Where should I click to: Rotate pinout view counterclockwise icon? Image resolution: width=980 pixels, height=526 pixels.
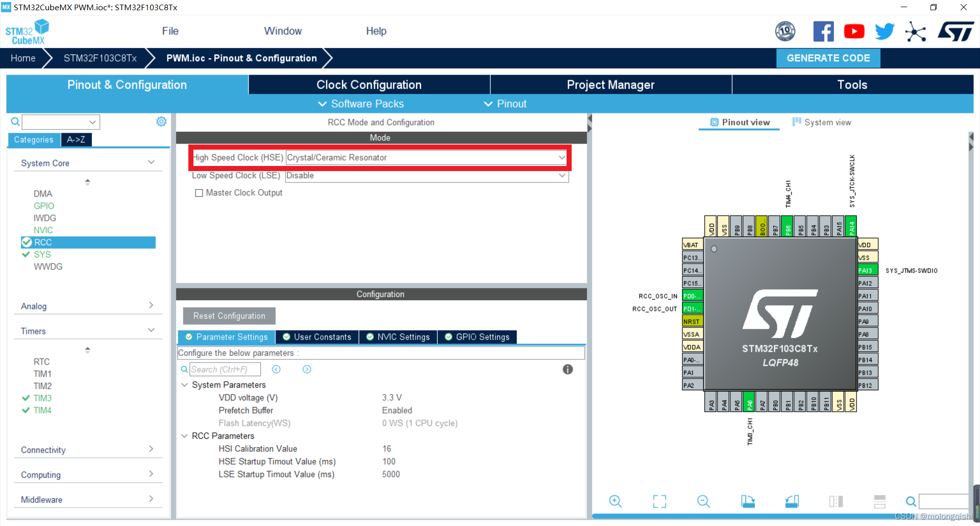tap(792, 501)
